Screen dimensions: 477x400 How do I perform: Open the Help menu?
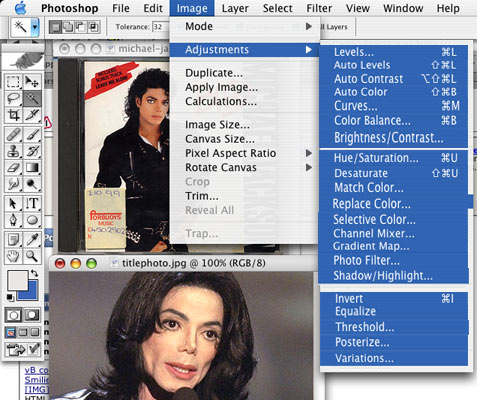[448, 8]
